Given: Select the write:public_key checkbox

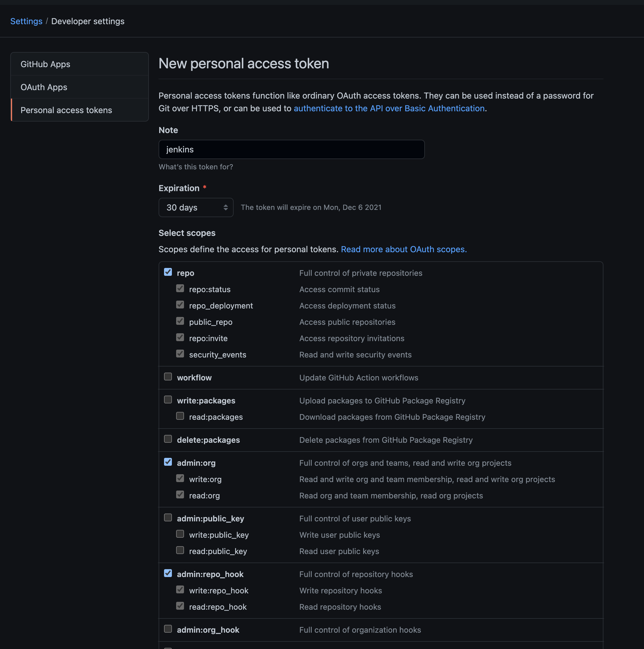Looking at the screenshot, I should (x=180, y=534).
